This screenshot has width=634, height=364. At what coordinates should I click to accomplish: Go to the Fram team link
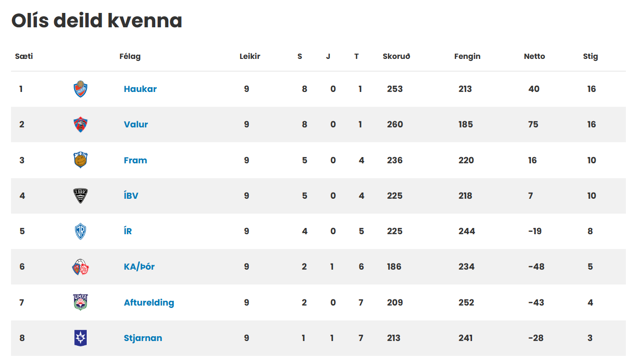coord(136,160)
